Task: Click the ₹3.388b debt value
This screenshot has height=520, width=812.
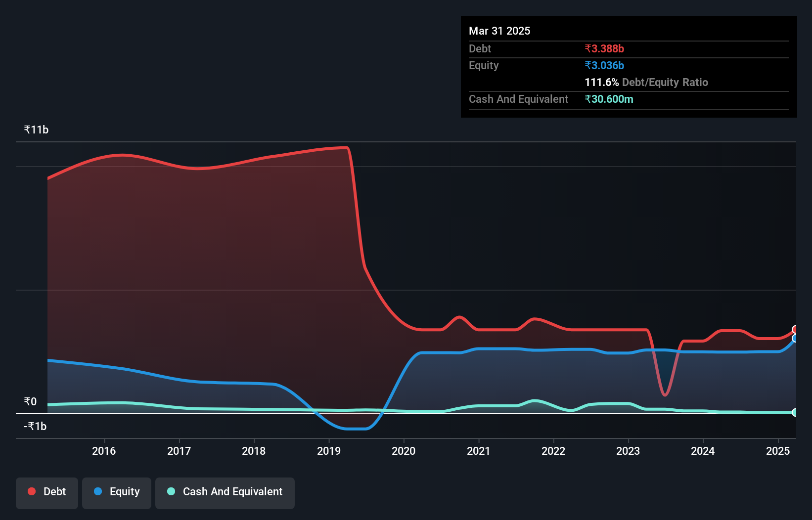Action: coord(604,48)
